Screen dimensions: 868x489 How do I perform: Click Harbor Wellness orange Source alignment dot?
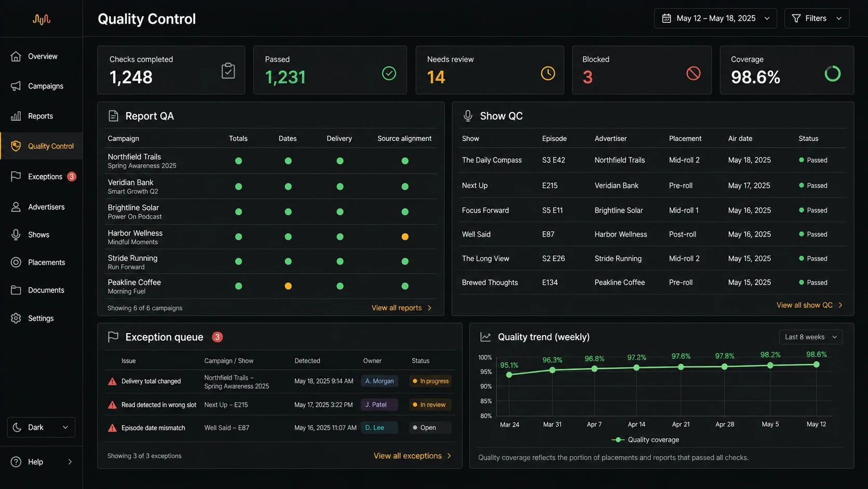pos(405,237)
